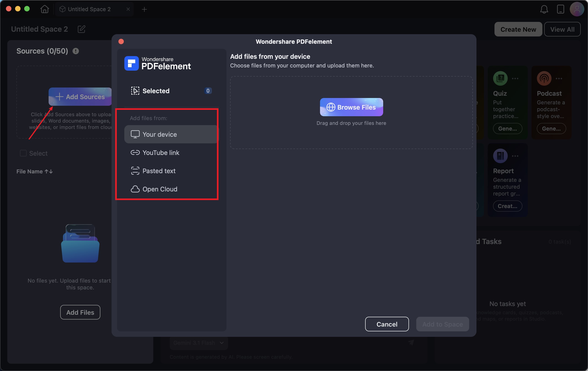Open more options on the Report card
Image resolution: width=588 pixels, height=371 pixels.
coord(515,156)
